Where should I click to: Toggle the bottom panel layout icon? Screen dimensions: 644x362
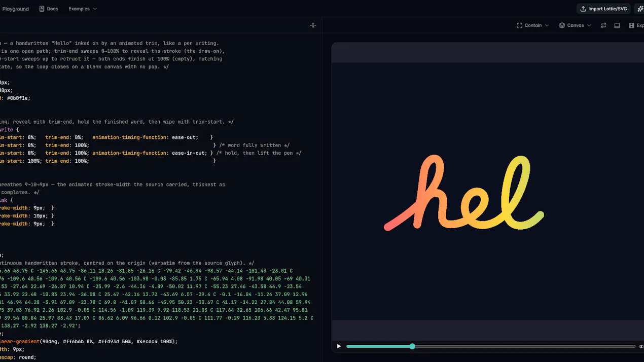click(617, 25)
